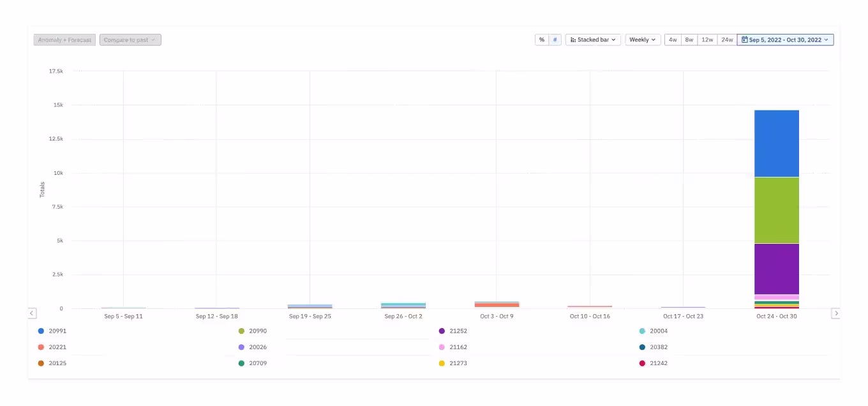This screenshot has height=406, width=868.
Task: Select the 24w time range
Action: (727, 40)
